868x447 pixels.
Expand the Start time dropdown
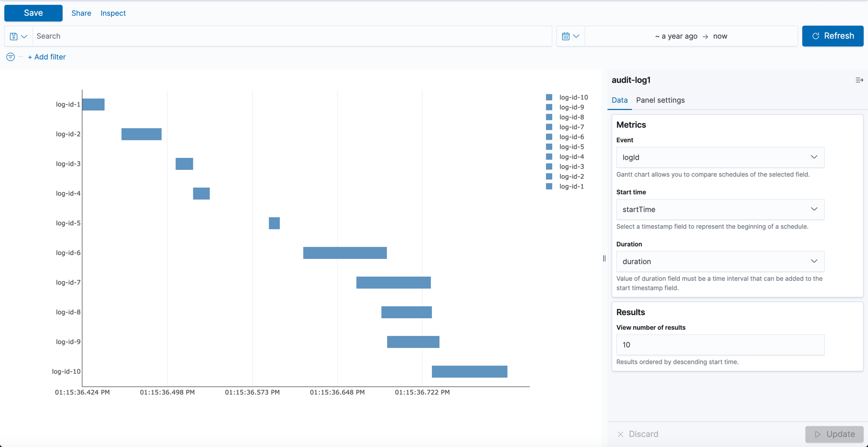click(x=720, y=209)
